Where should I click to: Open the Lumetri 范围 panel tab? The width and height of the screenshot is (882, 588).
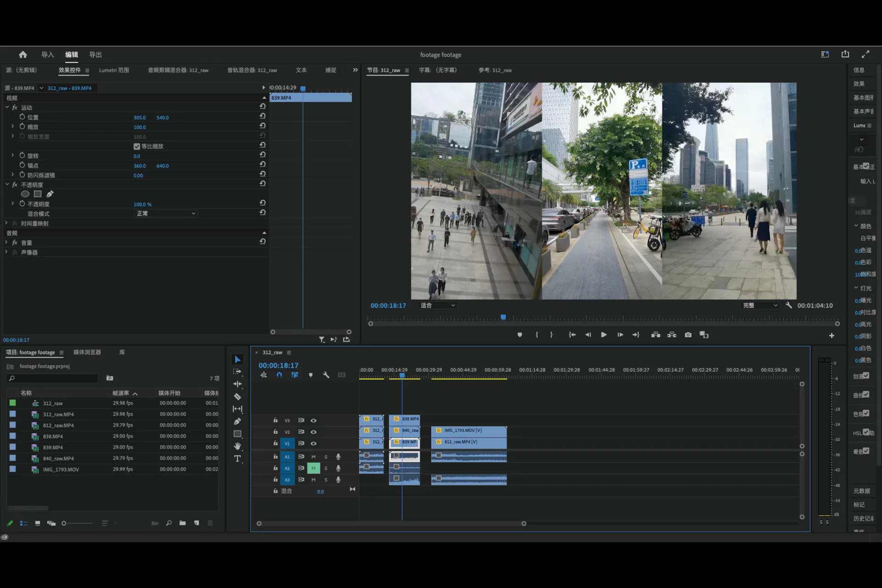[x=114, y=70]
